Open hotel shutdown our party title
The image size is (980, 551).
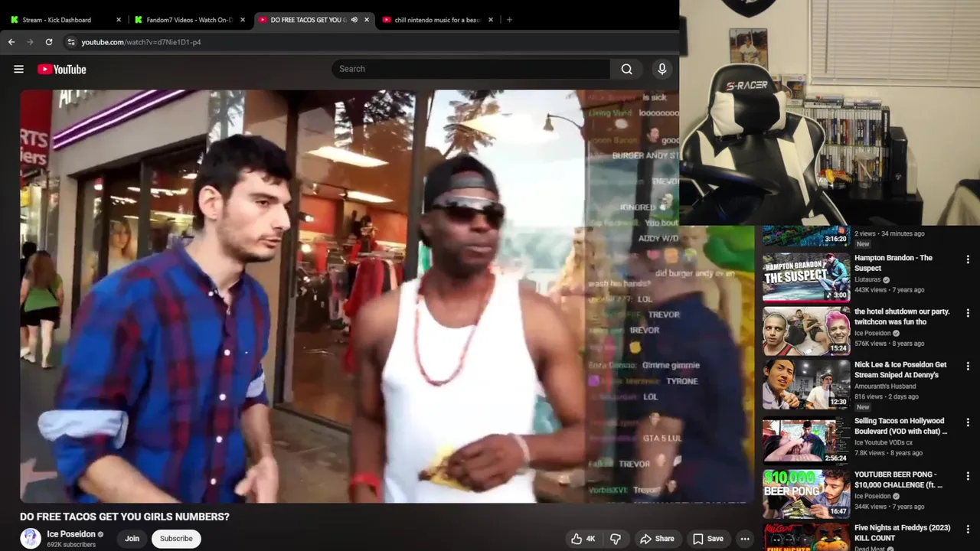902,317
